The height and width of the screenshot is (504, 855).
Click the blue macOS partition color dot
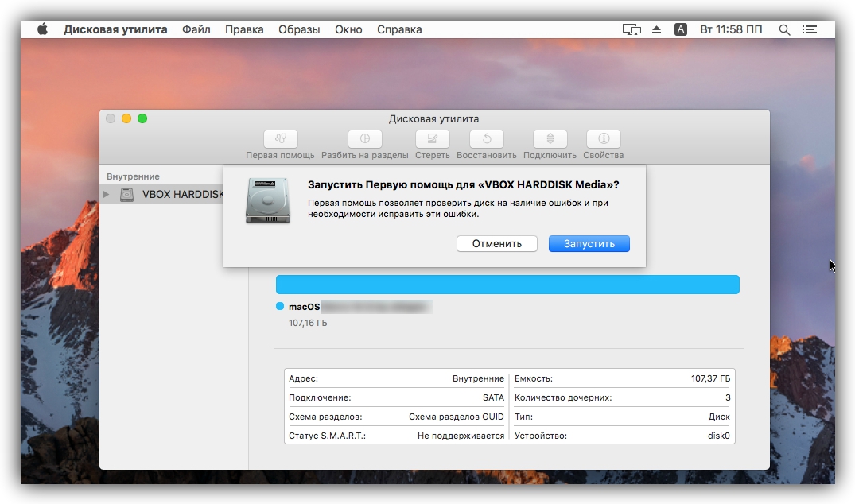pos(280,306)
